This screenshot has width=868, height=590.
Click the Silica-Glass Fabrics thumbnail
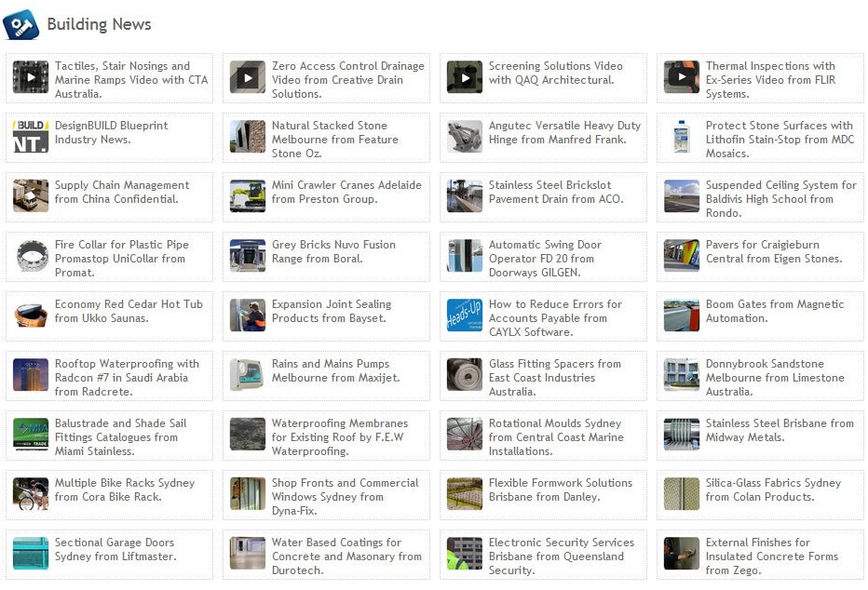click(x=682, y=494)
